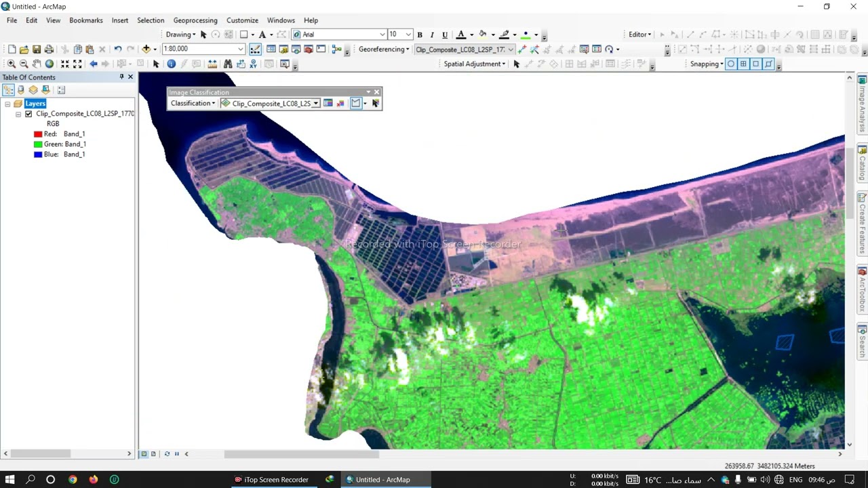Image resolution: width=868 pixels, height=488 pixels.
Task: Select the Zoom In tool
Action: (x=11, y=64)
